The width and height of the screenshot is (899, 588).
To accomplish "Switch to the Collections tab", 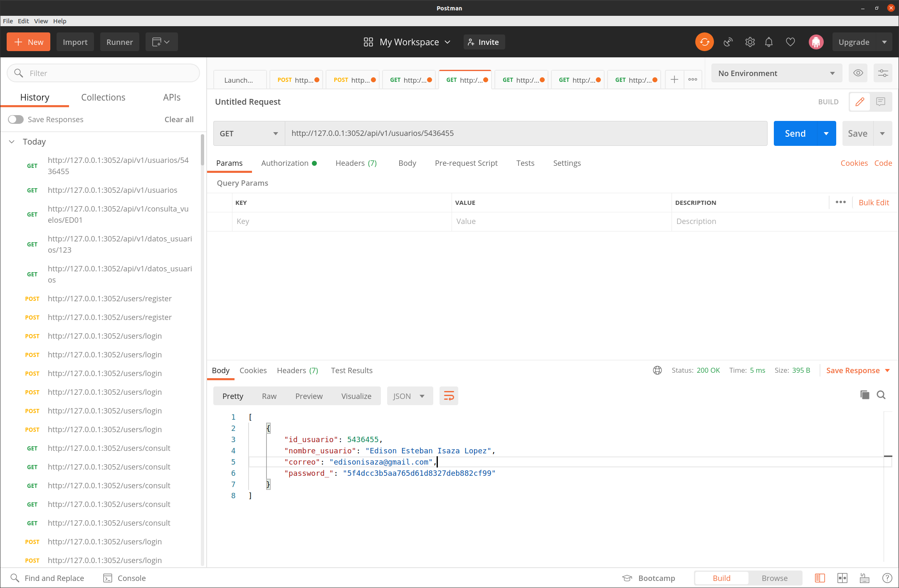I will [x=103, y=97].
